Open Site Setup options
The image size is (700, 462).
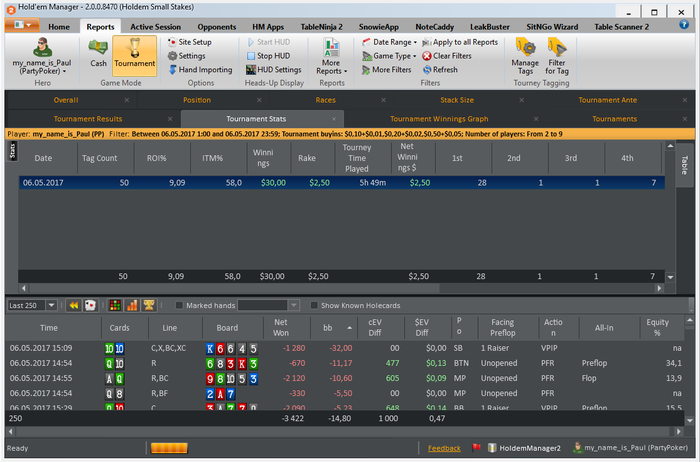point(190,42)
